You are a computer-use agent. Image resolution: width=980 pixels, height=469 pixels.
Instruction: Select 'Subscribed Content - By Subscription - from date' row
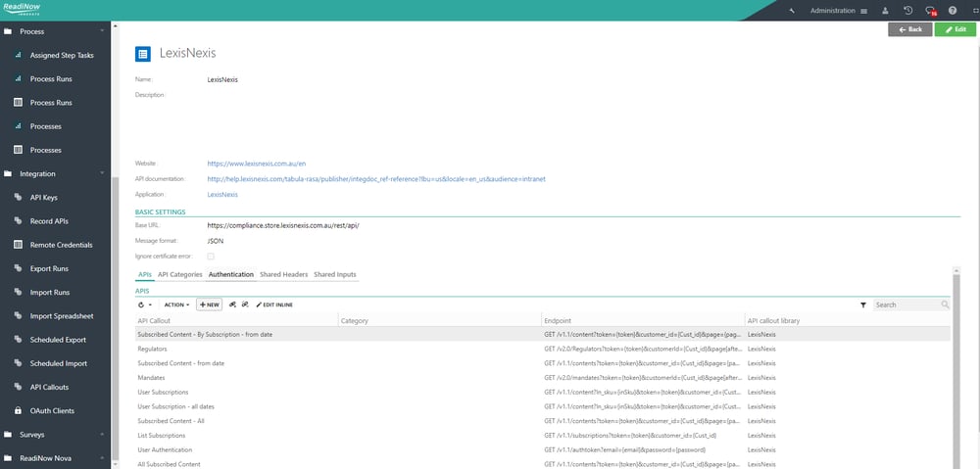point(543,335)
